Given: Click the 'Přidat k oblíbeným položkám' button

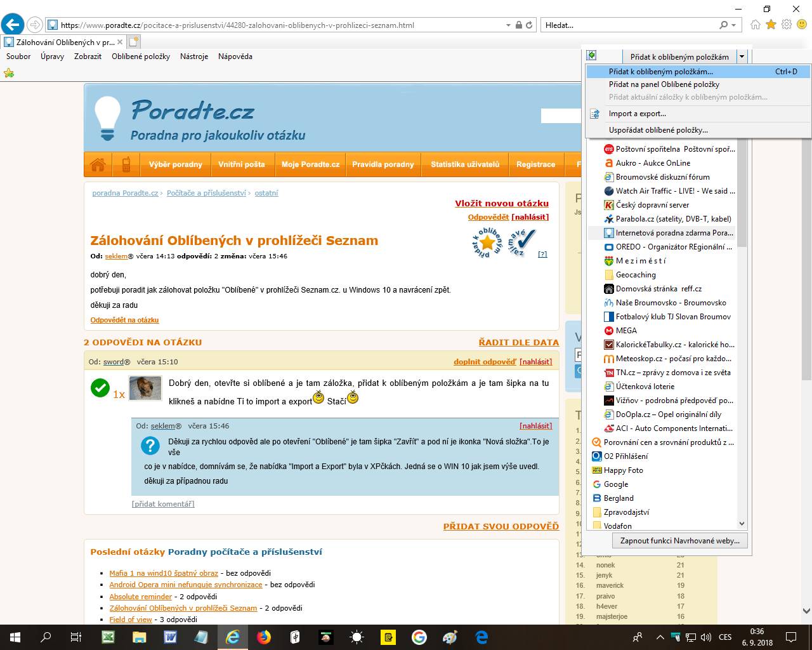Looking at the screenshot, I should pos(679,56).
